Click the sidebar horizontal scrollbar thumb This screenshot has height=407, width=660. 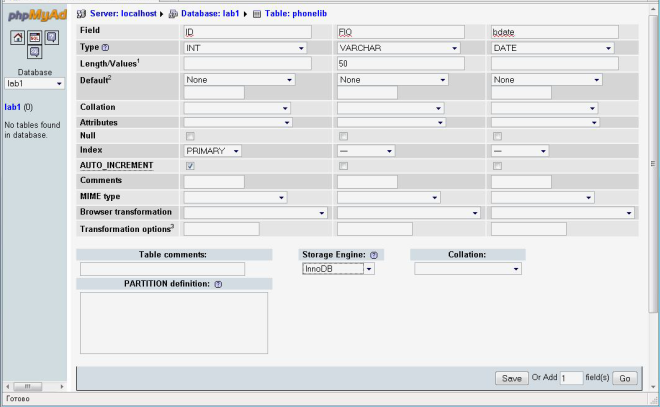[x=28, y=386]
